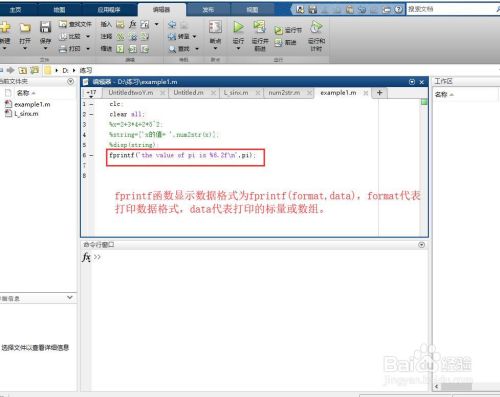Click the green Run (运行) play icon

point(238,27)
